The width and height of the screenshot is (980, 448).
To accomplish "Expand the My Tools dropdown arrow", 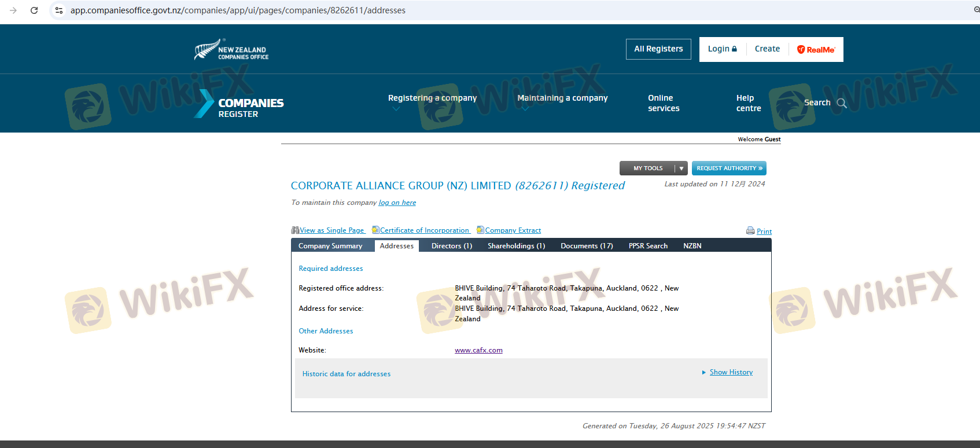I will 681,168.
